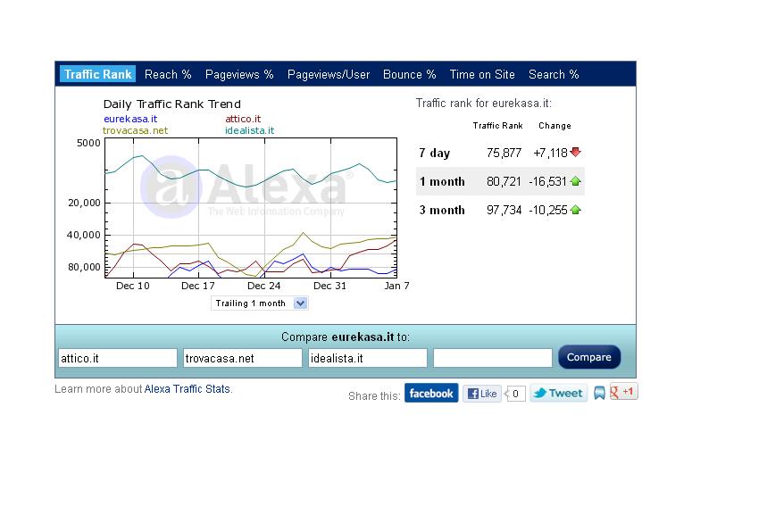
Task: Expand the Trailing 1 month dropdown
Action: tap(260, 303)
